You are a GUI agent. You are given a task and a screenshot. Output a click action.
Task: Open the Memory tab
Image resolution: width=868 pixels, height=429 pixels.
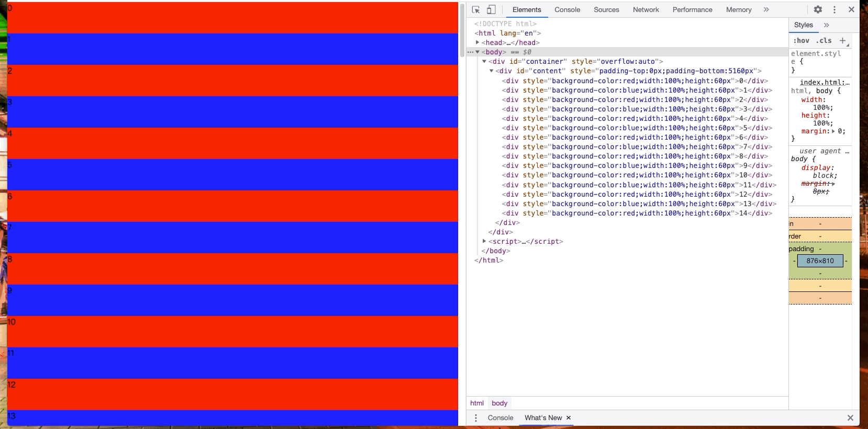[739, 9]
